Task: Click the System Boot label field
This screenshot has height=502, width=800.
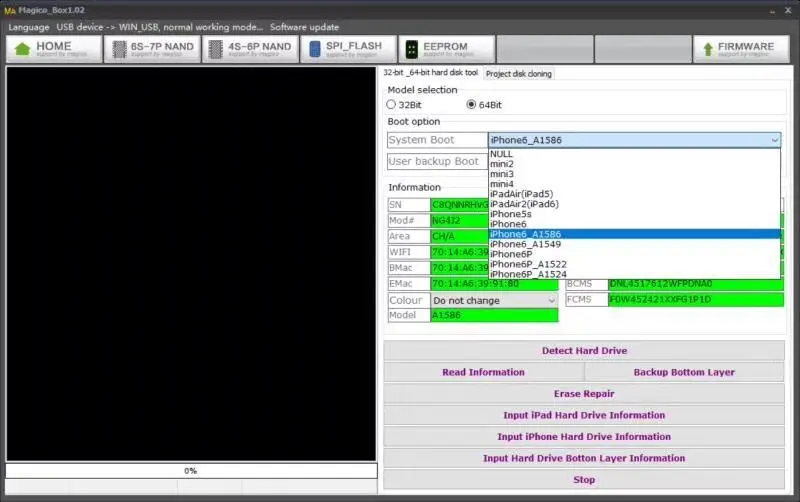Action: tap(437, 140)
